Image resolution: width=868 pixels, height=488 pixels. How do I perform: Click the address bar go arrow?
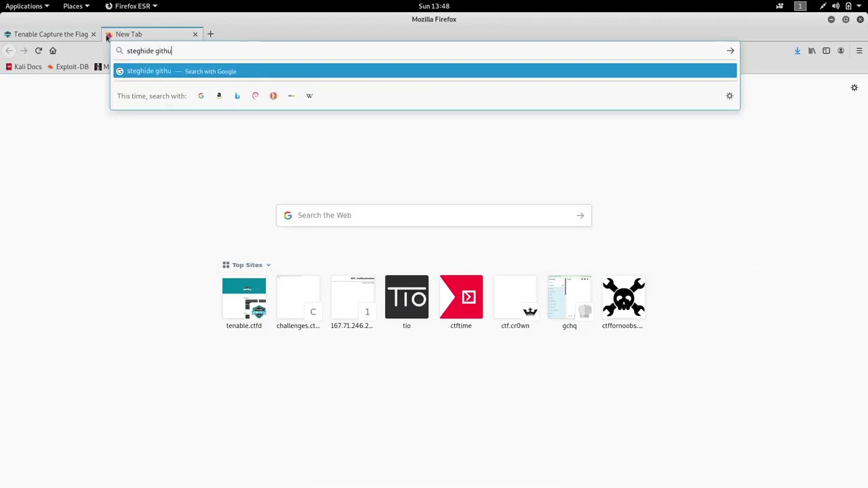click(x=730, y=51)
